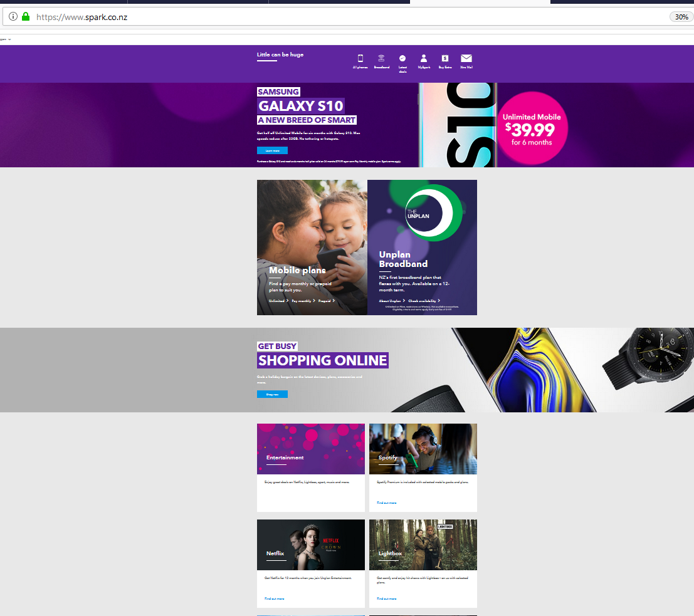
Task: Expand the small dropdown arrow below address bar
Action: [x=9, y=39]
